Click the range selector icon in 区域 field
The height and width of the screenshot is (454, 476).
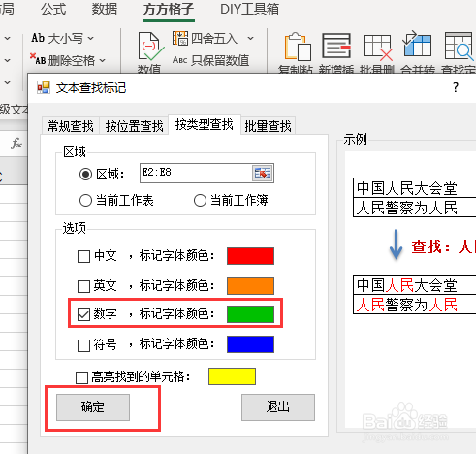click(262, 173)
